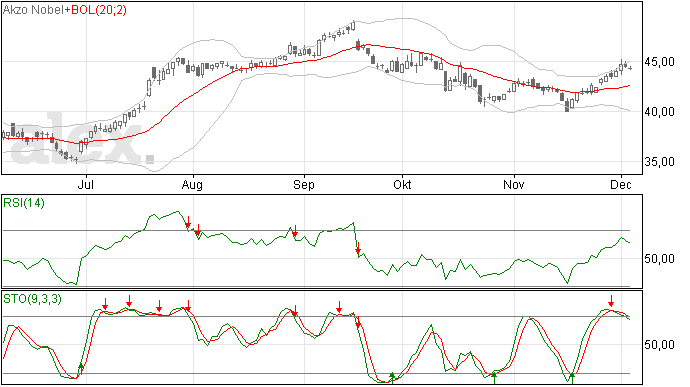Select the Aug month label on the axis
Screen dimensions: 690x387
(x=192, y=185)
